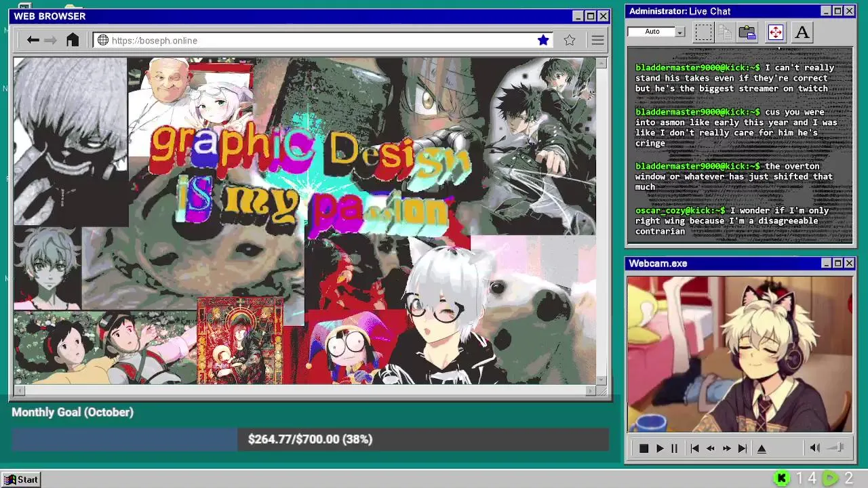Viewport: 868px width, 488px height.
Task: Open the Start menu
Action: tap(21, 479)
